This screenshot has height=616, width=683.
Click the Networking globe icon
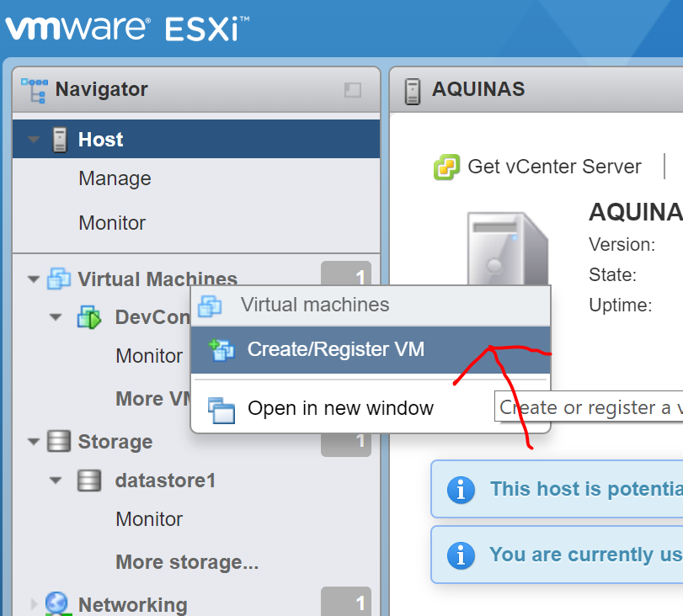(58, 604)
